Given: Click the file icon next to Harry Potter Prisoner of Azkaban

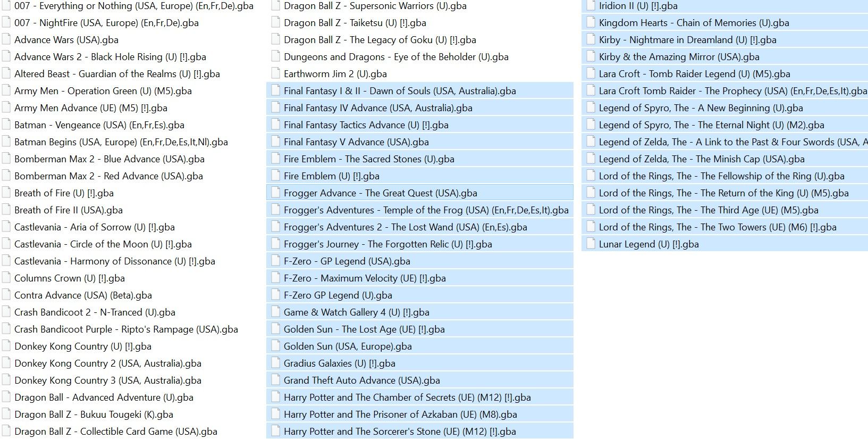Looking at the screenshot, I should 275,414.
